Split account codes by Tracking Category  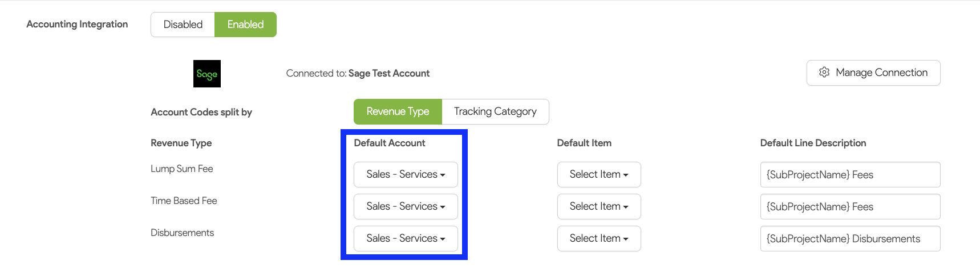click(495, 111)
